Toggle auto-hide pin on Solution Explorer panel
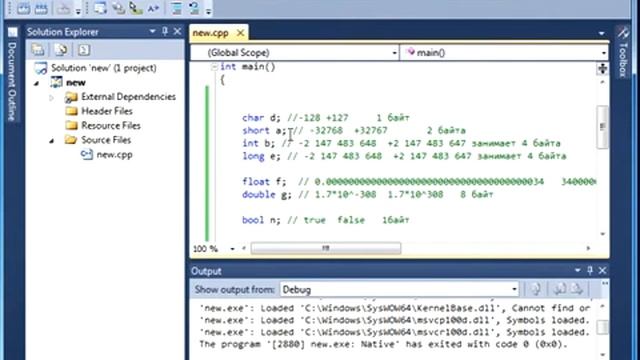 pos(165,31)
